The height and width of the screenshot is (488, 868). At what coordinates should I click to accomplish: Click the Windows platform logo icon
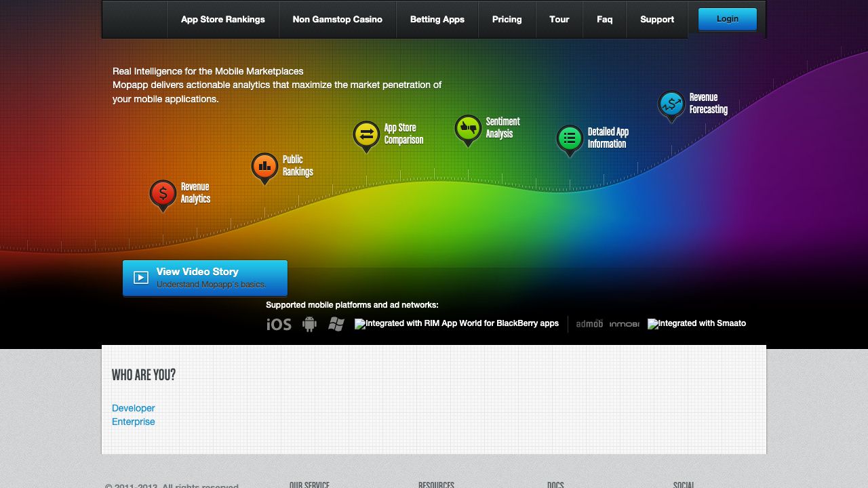click(x=336, y=325)
